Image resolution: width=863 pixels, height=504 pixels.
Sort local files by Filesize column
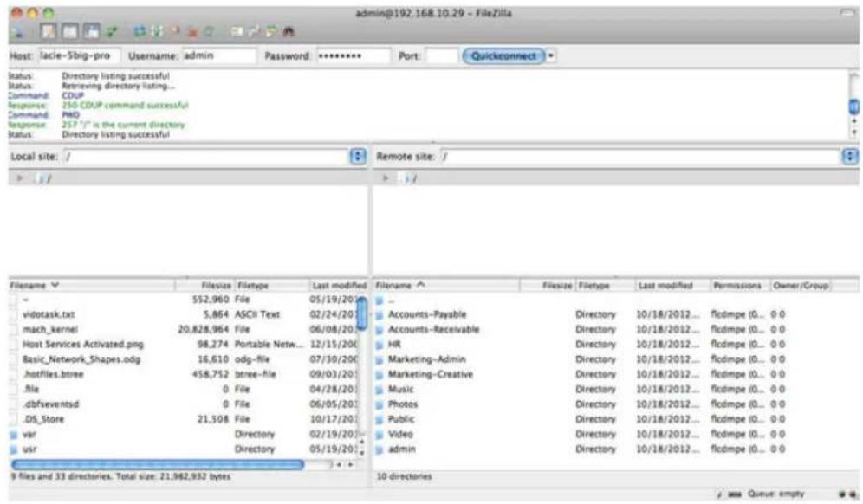[x=204, y=285]
